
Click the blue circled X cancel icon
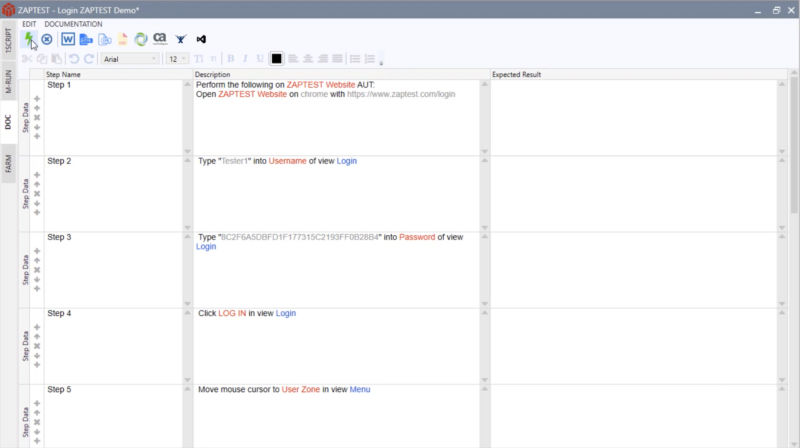tap(47, 39)
